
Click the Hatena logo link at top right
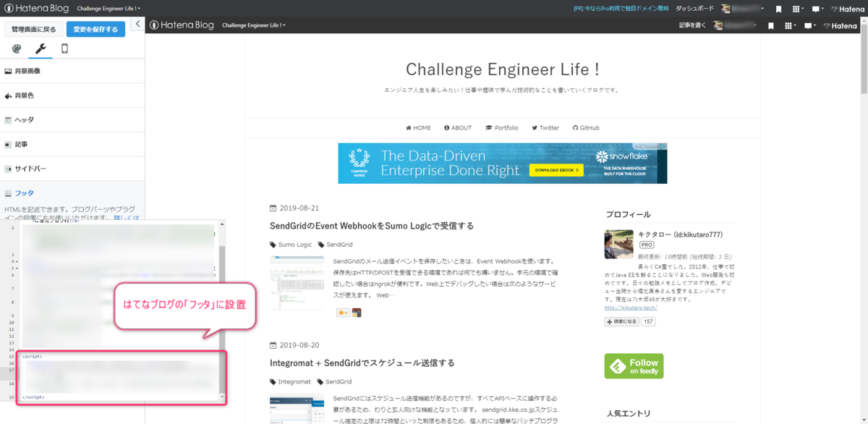tap(848, 9)
